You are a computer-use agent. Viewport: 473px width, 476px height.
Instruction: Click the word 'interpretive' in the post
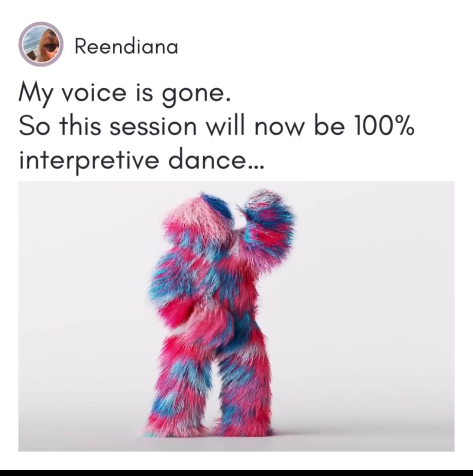(x=89, y=160)
